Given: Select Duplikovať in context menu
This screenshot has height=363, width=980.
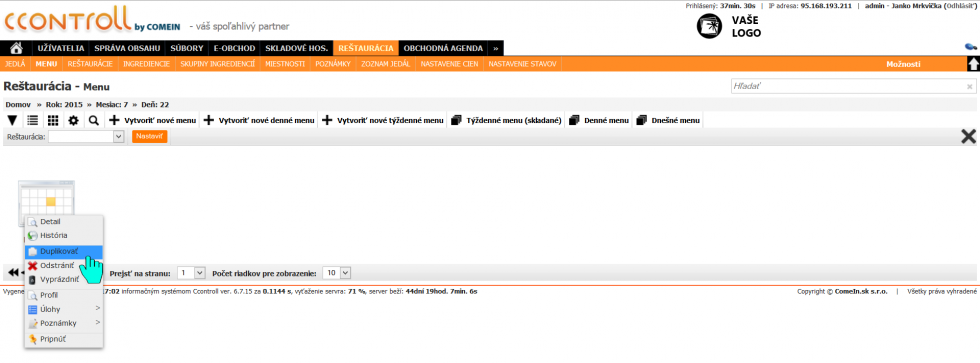Looking at the screenshot, I should (64, 251).
